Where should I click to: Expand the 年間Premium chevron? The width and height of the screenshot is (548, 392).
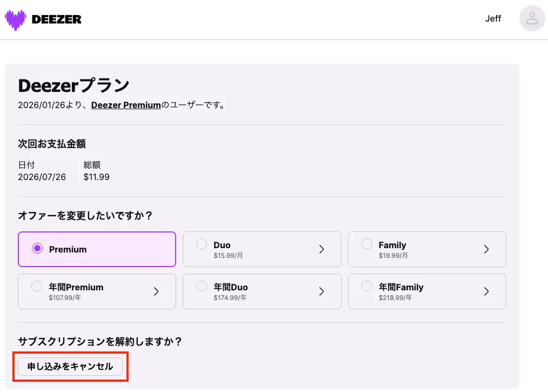pos(156,291)
